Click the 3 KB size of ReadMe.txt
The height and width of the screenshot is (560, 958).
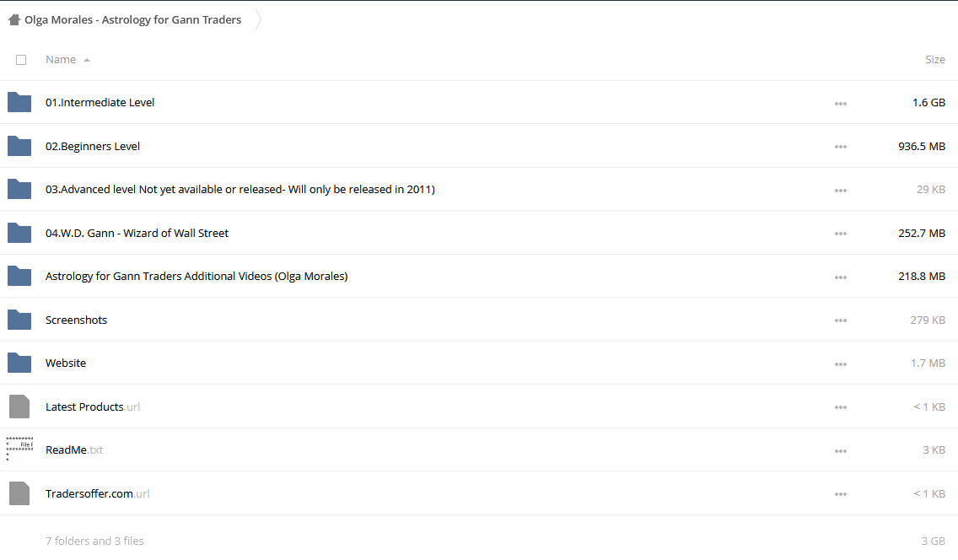pyautogui.click(x=934, y=450)
